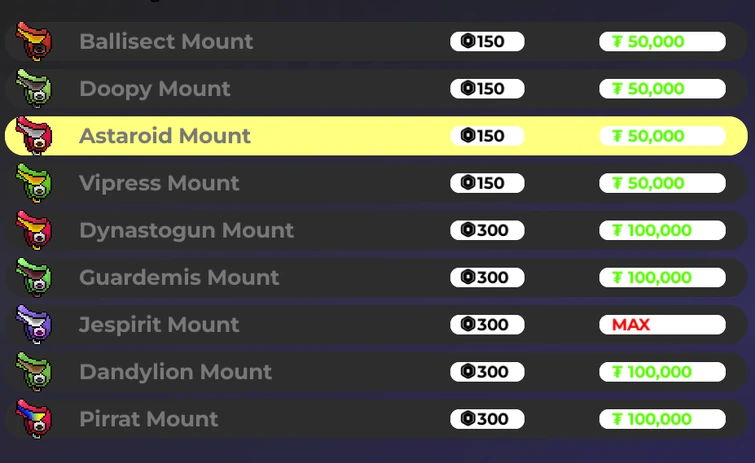Viewport: 755px width, 463px height.
Task: Click the Vipress Mount saddle icon
Action: click(x=35, y=183)
